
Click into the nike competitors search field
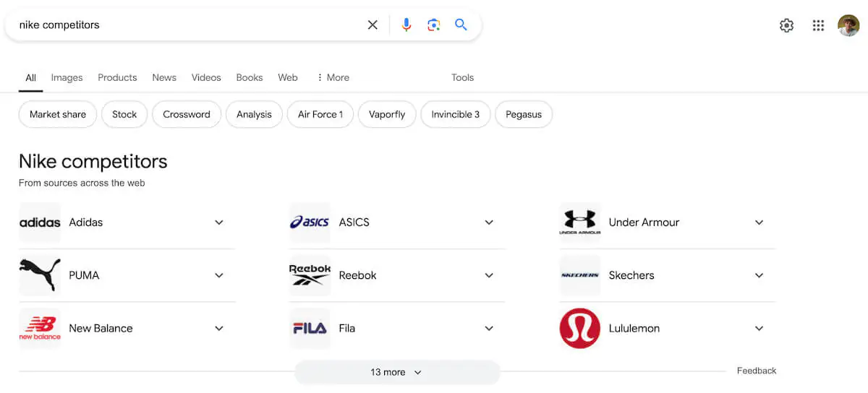(x=181, y=25)
